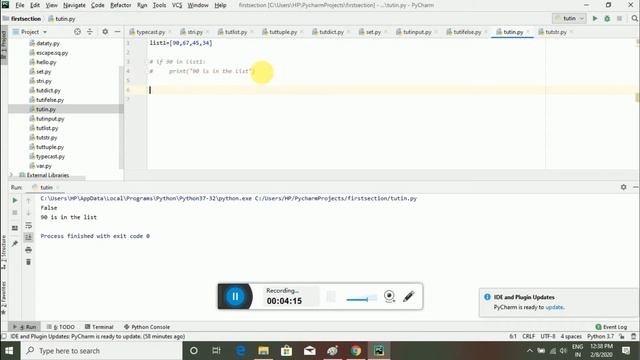
Task: Open Run panel settings gear
Action: pos(623,187)
